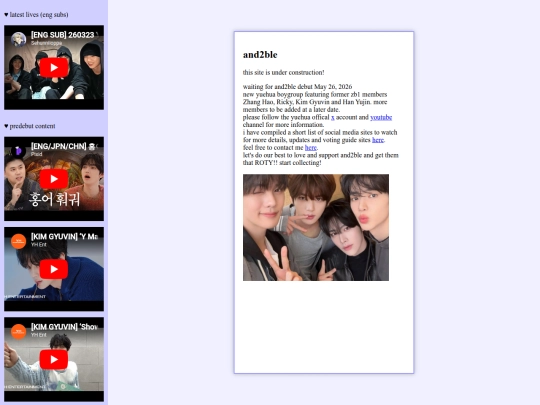Open the [KIM GYUVIN] 'Y Ma title link
This screenshot has width=540, height=405.
[64, 237]
